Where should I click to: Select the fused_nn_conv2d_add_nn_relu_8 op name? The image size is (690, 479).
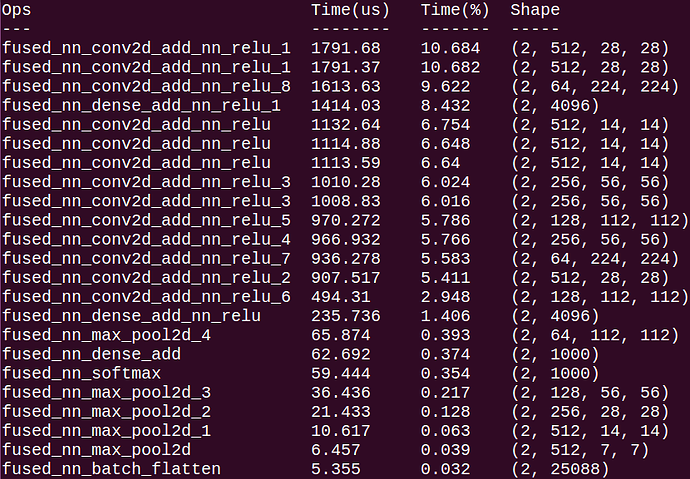tap(146, 86)
